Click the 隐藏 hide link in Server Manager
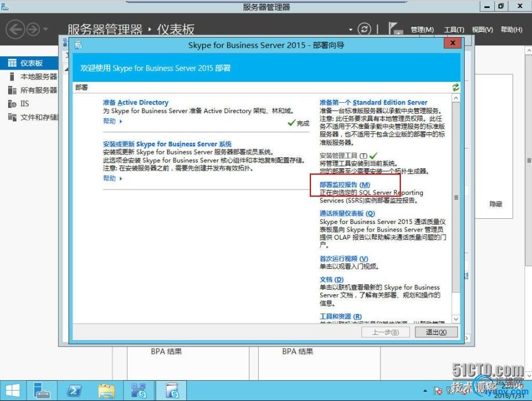Viewport: 532px width, 401px height. tap(495, 204)
